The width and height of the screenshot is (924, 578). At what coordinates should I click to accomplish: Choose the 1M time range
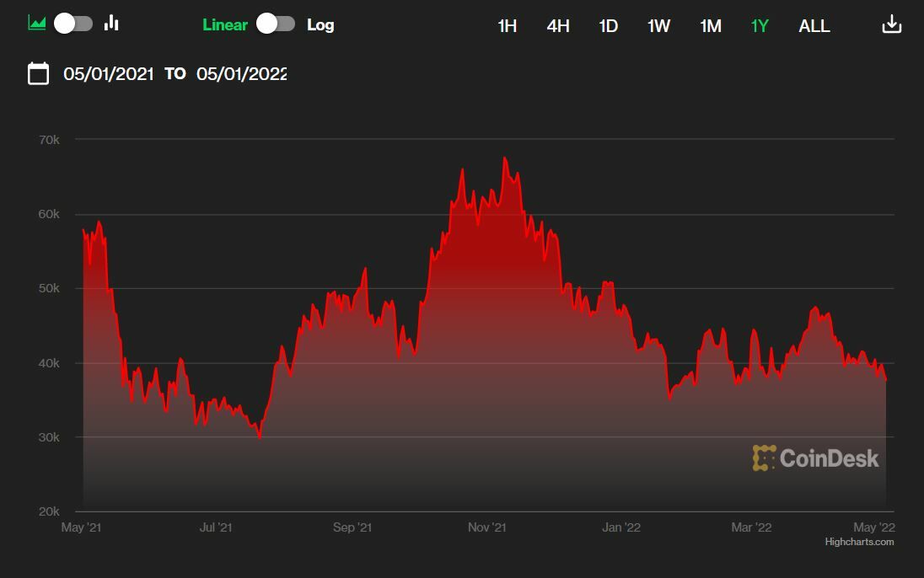point(711,26)
